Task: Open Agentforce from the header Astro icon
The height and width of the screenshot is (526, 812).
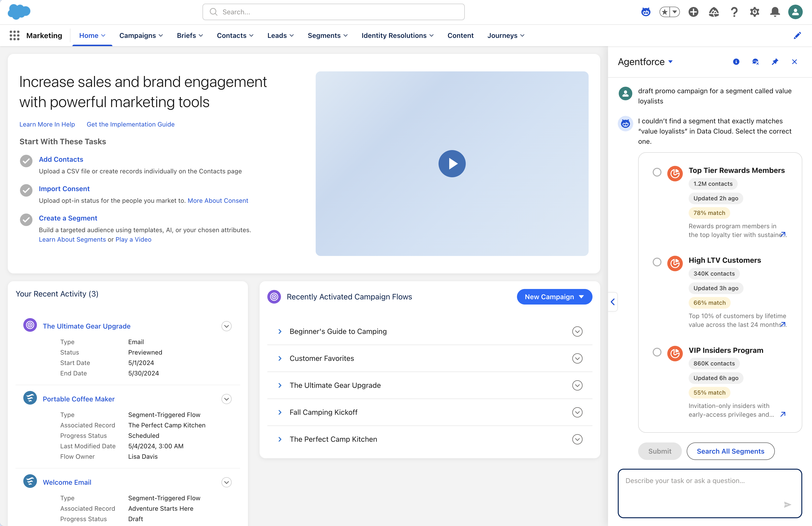Action: 645,12
